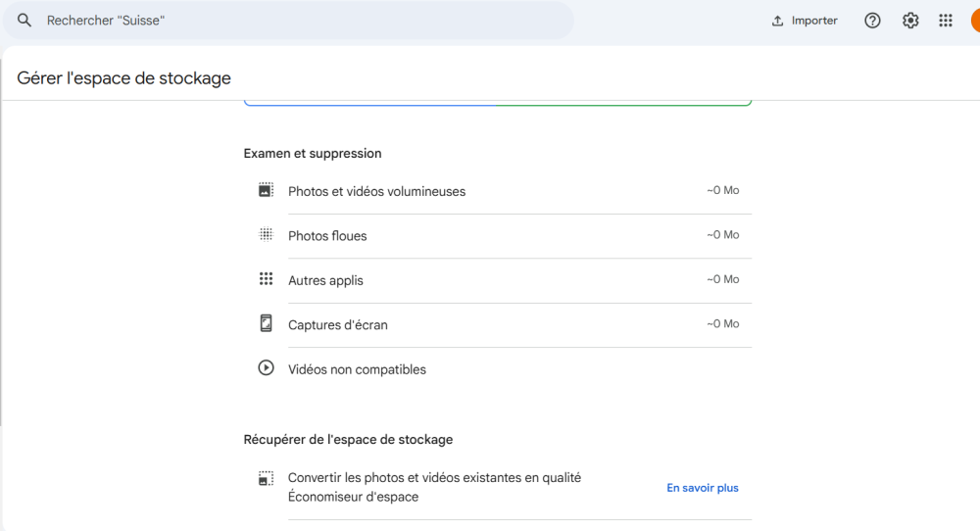
Task: Focus the Rechercher "Suisse" search field
Action: point(294,21)
